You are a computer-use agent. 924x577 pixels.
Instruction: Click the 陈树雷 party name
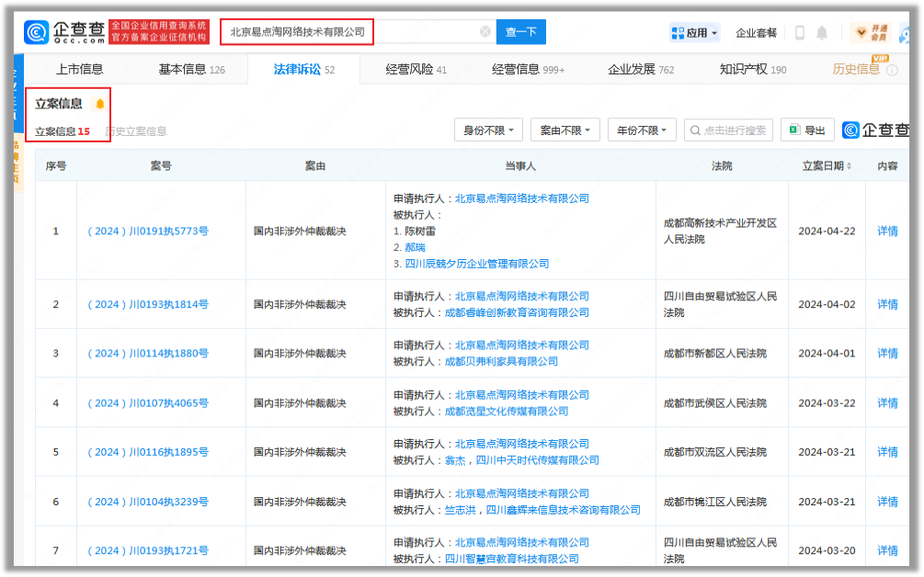(x=420, y=232)
